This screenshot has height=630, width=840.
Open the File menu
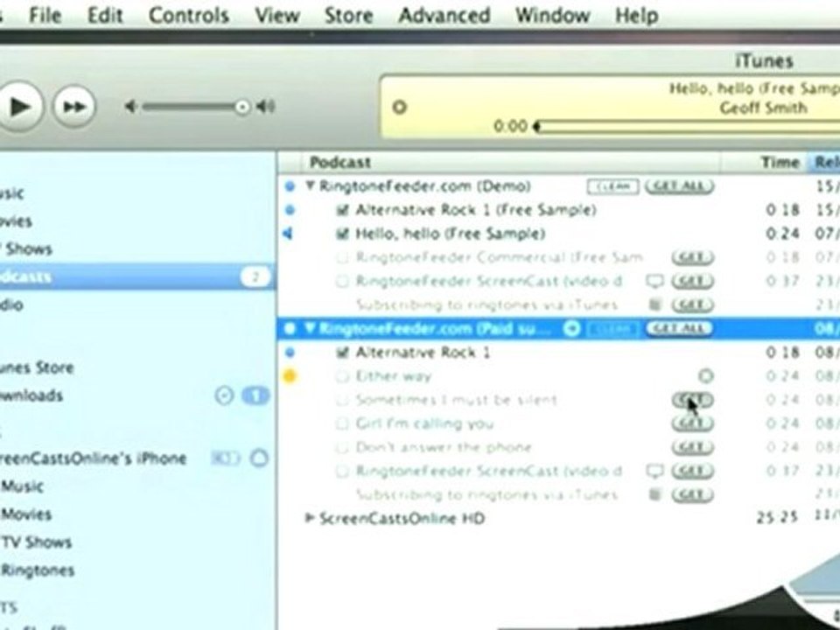(x=45, y=16)
